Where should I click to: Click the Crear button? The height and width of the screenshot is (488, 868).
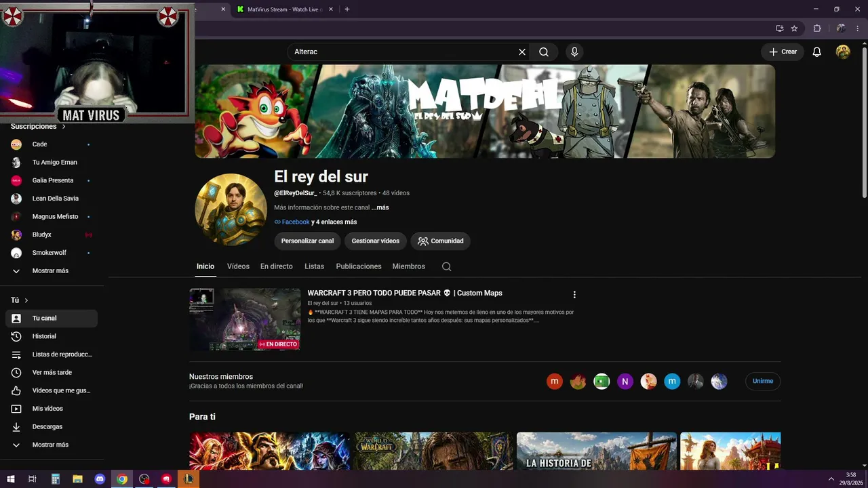[783, 52]
